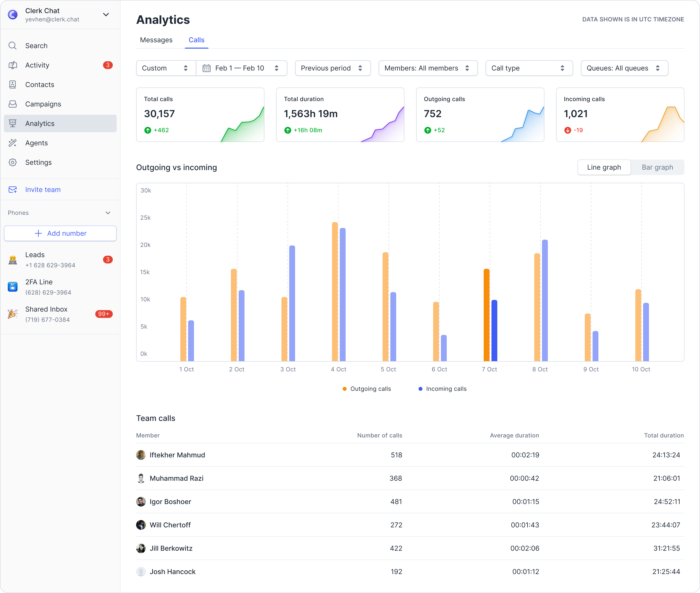Click the Clerk Chat logo icon

point(12,14)
